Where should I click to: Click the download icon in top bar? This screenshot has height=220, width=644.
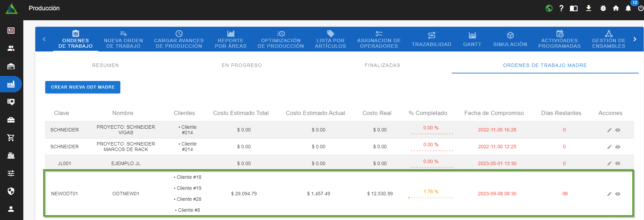pos(588,8)
